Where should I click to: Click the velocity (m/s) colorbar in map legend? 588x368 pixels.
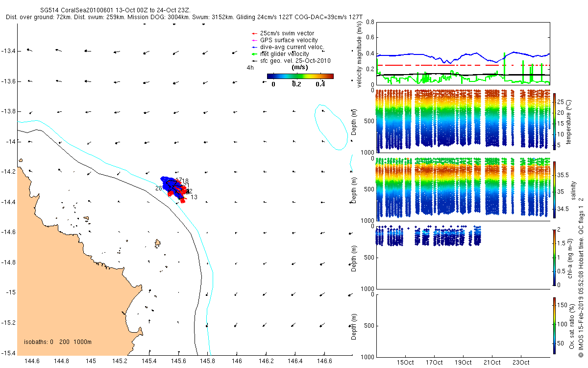(x=300, y=76)
